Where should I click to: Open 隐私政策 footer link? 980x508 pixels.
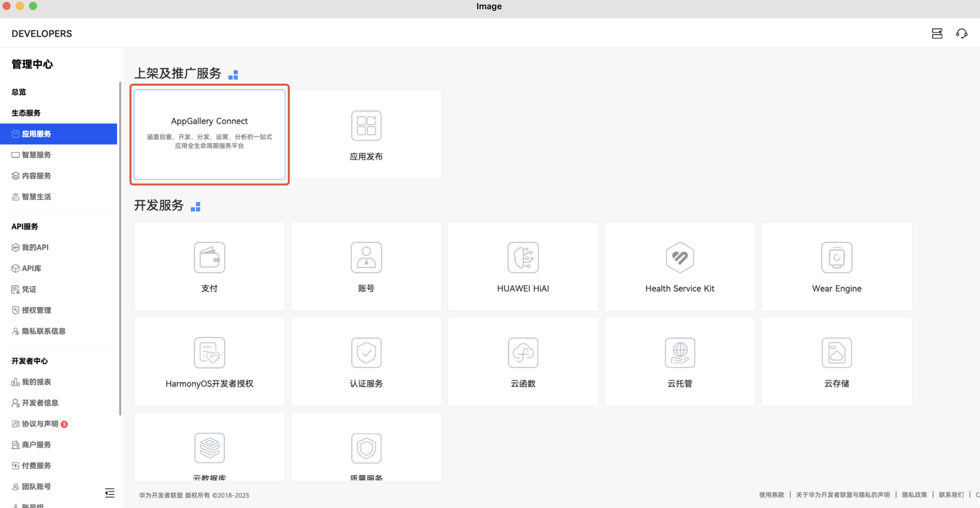(x=914, y=495)
